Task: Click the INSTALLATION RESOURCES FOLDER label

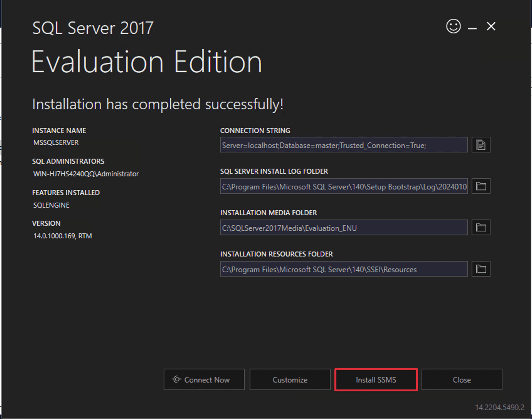Action: 276,254
